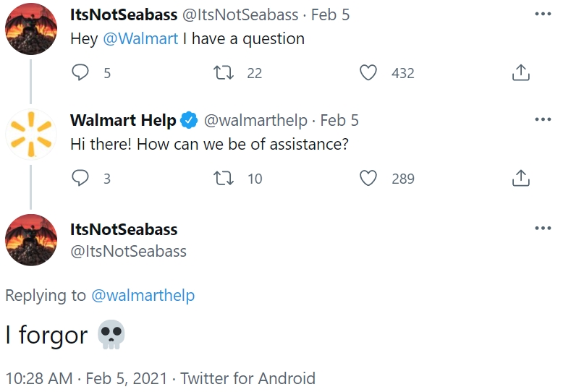Click the Walmart Help verified badge
Screen dimensions: 563x392
click(189, 120)
